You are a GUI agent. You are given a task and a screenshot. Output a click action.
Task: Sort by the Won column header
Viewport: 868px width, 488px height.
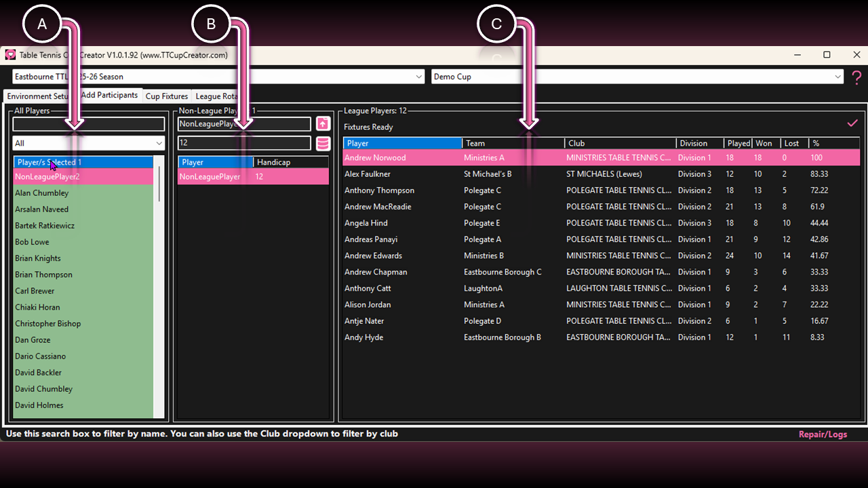(766, 143)
